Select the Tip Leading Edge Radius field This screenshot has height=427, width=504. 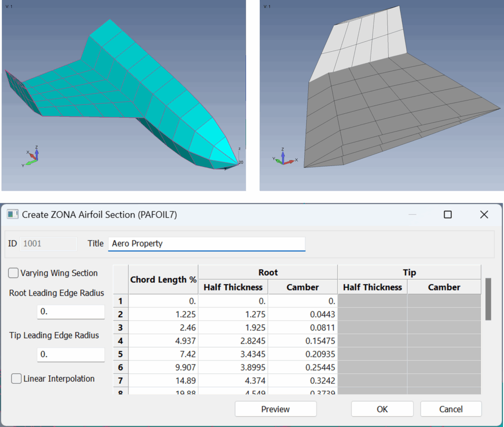pyautogui.click(x=71, y=355)
